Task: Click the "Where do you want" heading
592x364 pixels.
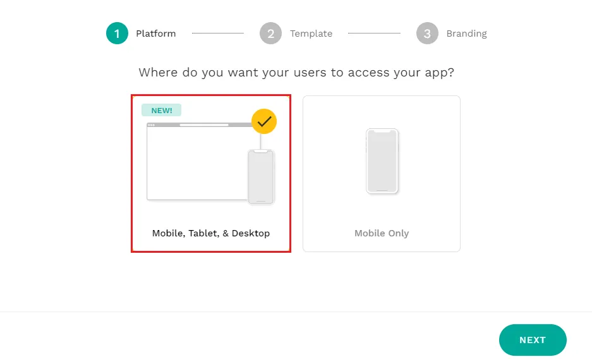Action: [296, 72]
